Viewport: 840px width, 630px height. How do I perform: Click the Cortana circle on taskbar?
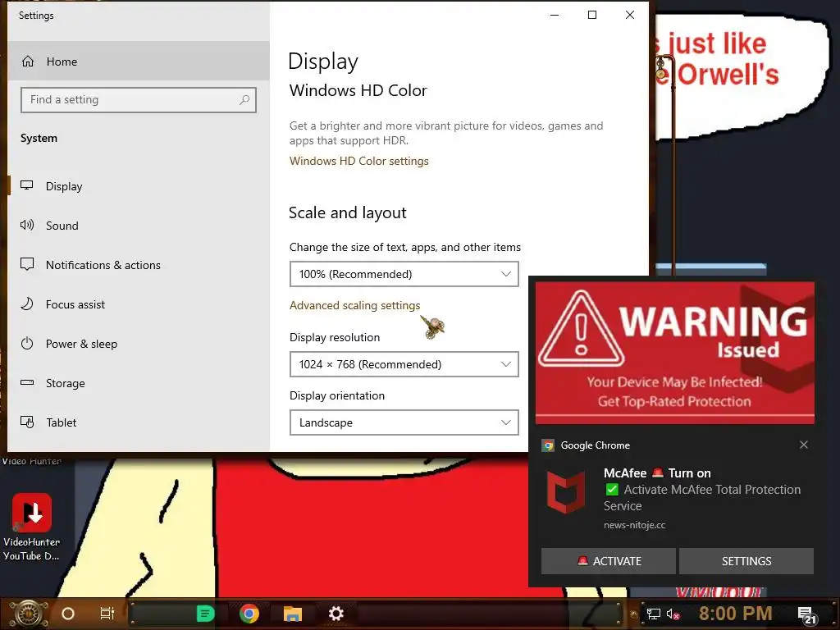click(68, 614)
